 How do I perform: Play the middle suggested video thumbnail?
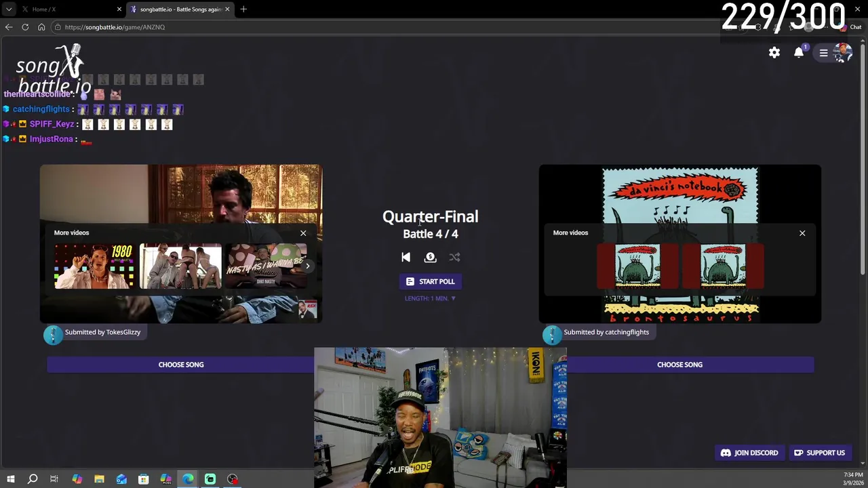pos(180,266)
